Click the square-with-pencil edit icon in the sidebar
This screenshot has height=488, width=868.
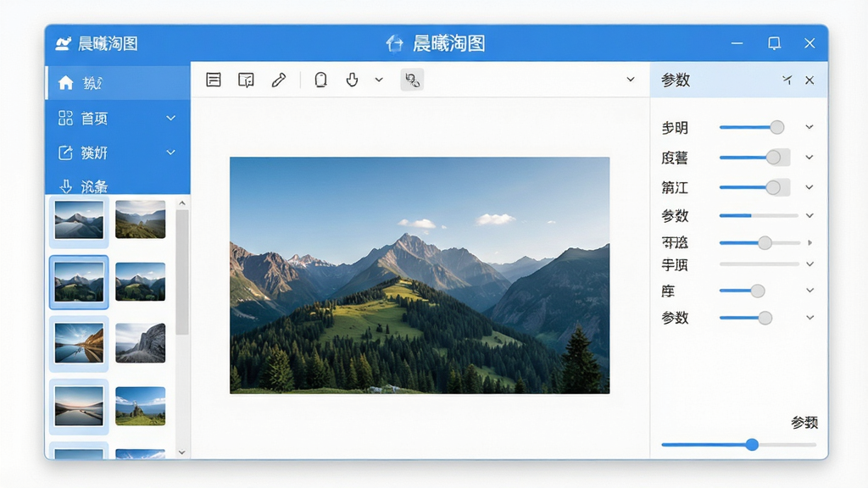click(65, 152)
